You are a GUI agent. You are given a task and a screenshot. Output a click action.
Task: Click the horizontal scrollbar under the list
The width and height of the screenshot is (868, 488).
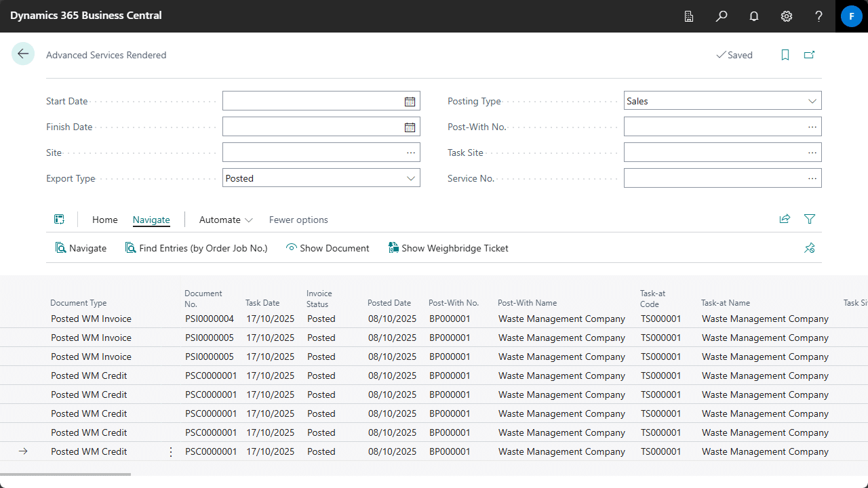65,474
